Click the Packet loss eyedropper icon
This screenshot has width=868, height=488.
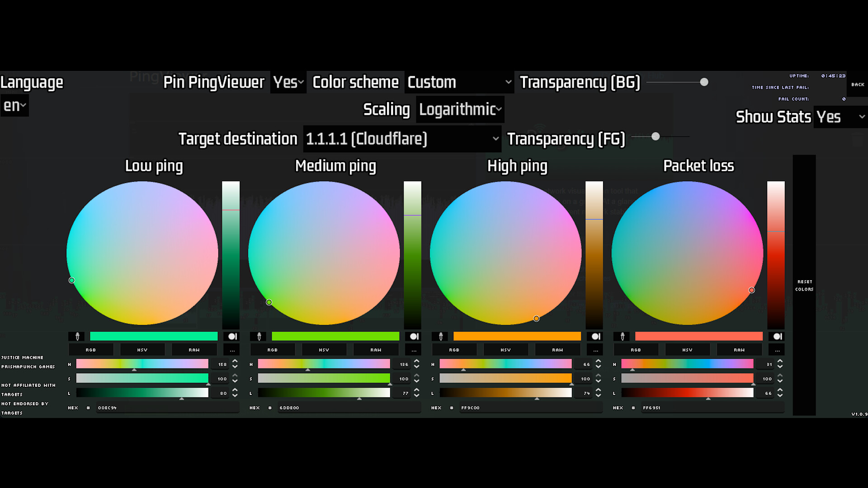(x=622, y=336)
